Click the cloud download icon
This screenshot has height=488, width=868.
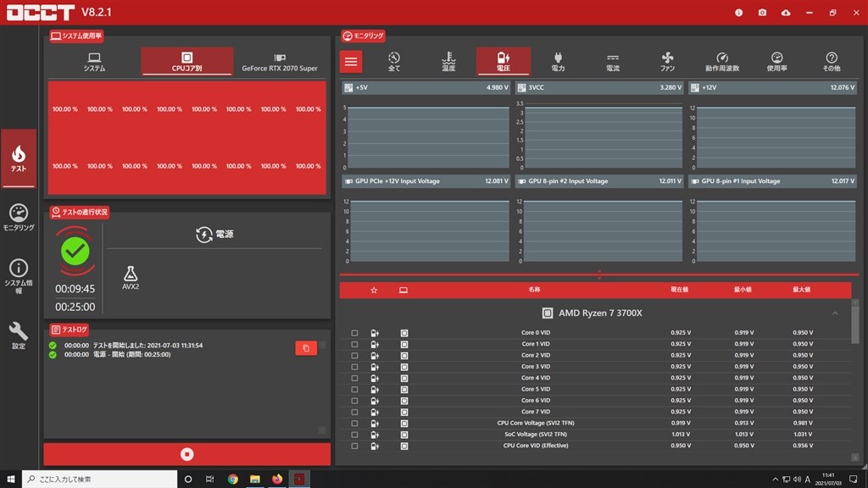tap(786, 12)
